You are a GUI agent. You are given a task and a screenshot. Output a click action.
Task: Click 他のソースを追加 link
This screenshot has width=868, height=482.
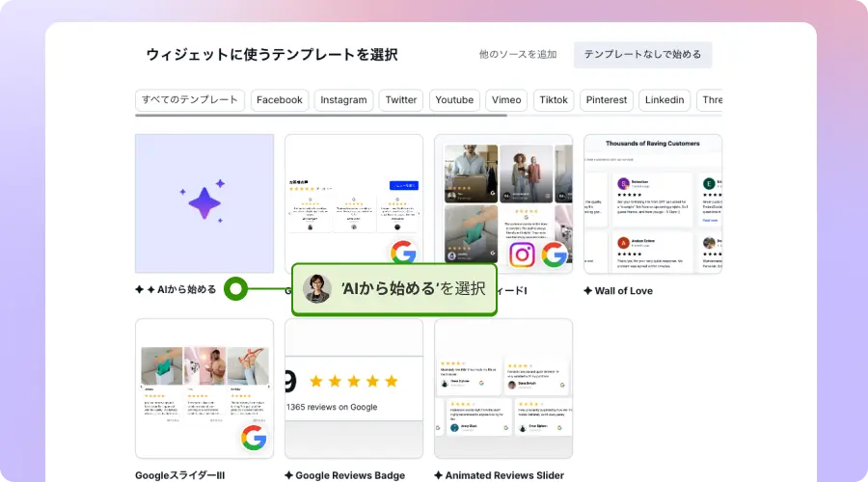518,55
